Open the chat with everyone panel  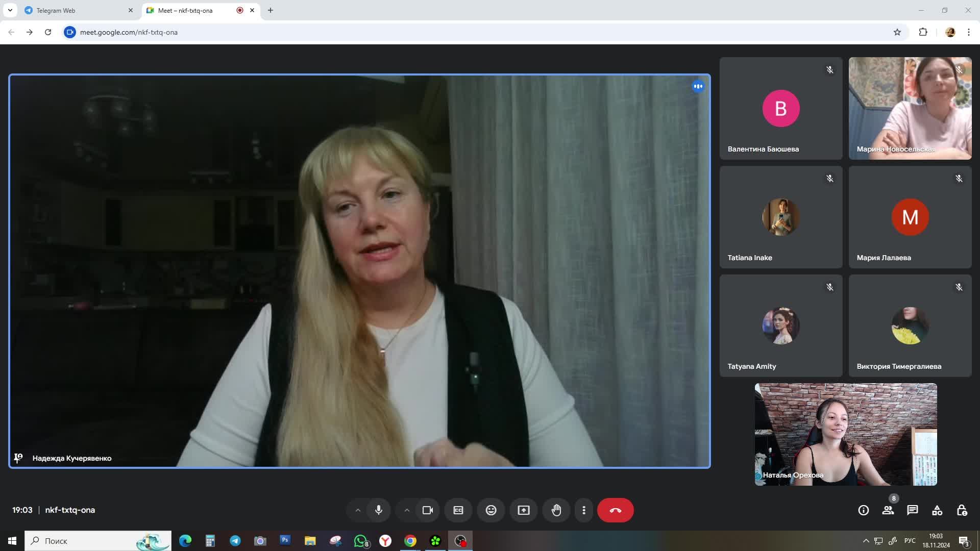913,510
